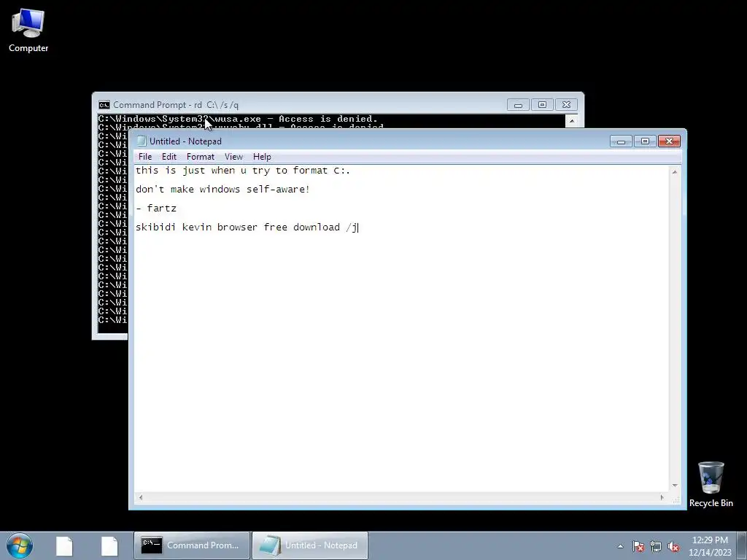Screen dimensions: 747x560
Task: Open Notepad Edit menu
Action: tap(169, 157)
